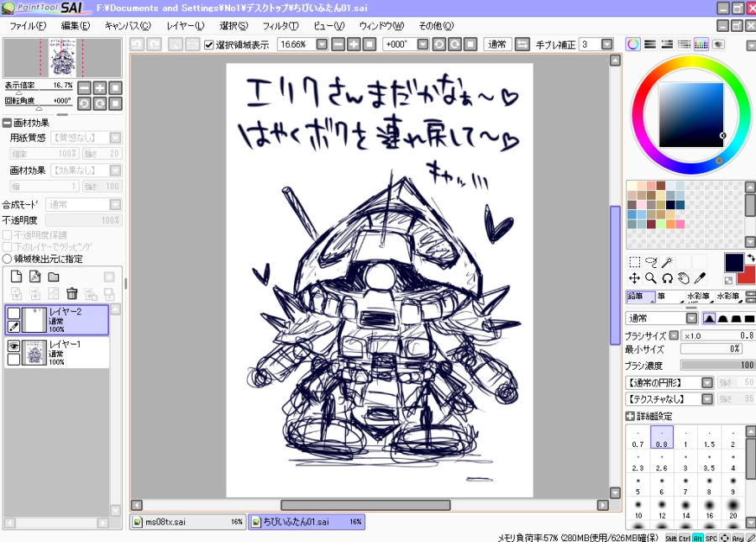Create a new layer folder

click(x=54, y=276)
